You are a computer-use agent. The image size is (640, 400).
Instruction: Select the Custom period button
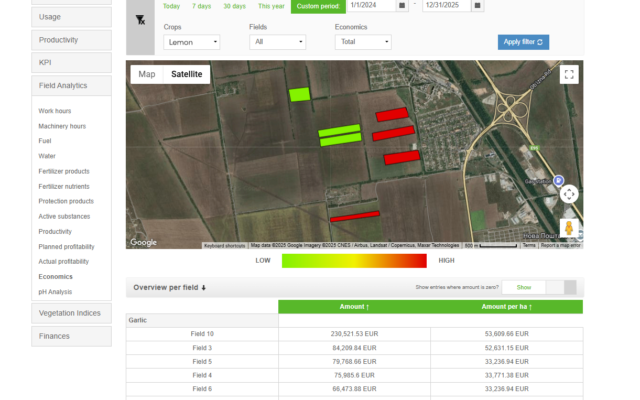click(318, 6)
